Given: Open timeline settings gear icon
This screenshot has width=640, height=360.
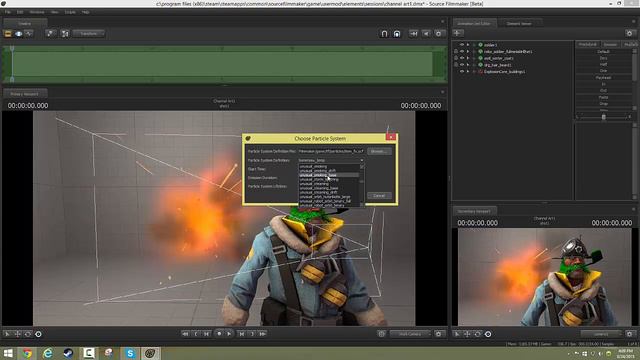Looking at the screenshot, I should click(x=439, y=34).
